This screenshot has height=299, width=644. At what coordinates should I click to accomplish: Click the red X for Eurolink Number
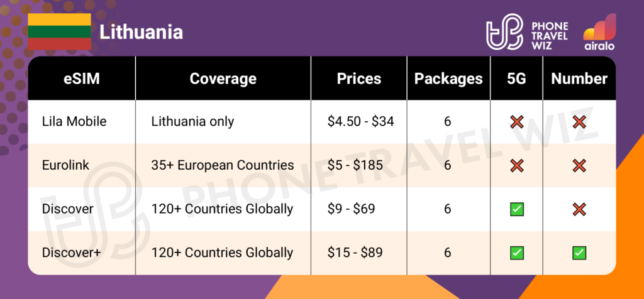(579, 165)
